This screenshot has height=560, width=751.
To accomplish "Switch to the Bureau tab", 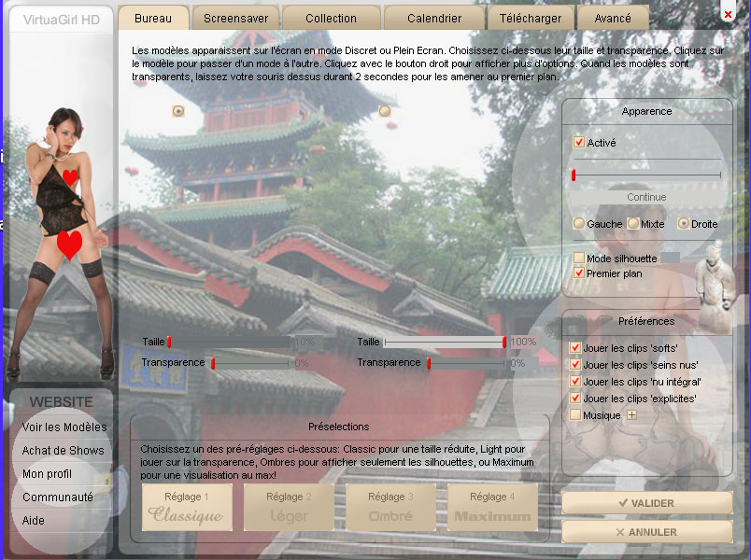I will [153, 18].
